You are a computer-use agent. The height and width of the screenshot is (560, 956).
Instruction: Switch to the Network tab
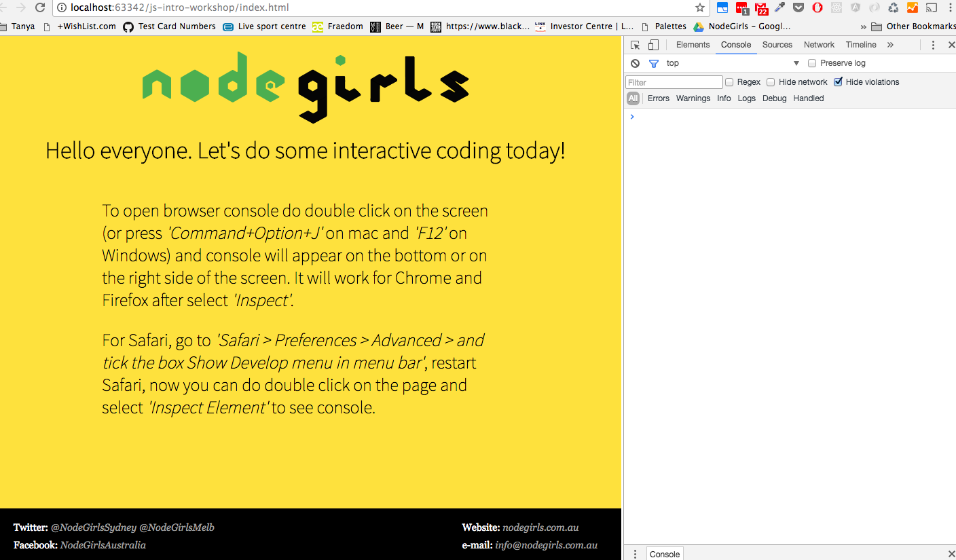[x=819, y=45]
